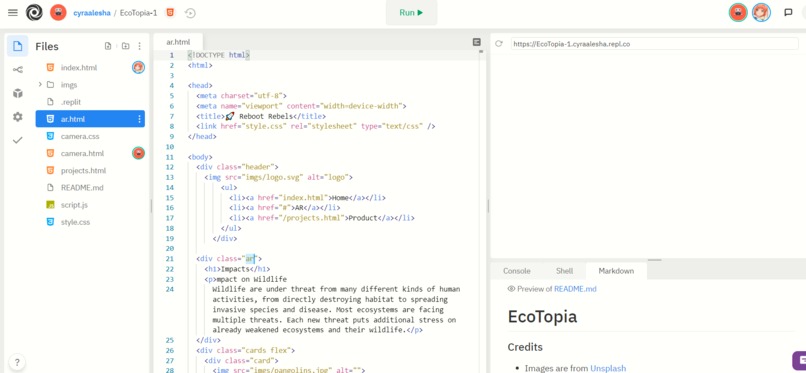Screen dimensions: 806x373
Task: Toggle the editor layout icon
Action: click(x=477, y=42)
